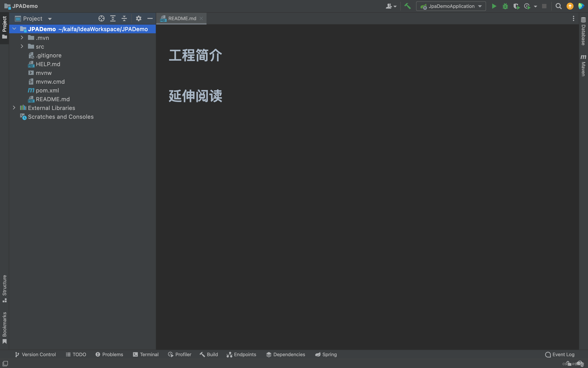Start debugging with the bug icon

point(505,6)
